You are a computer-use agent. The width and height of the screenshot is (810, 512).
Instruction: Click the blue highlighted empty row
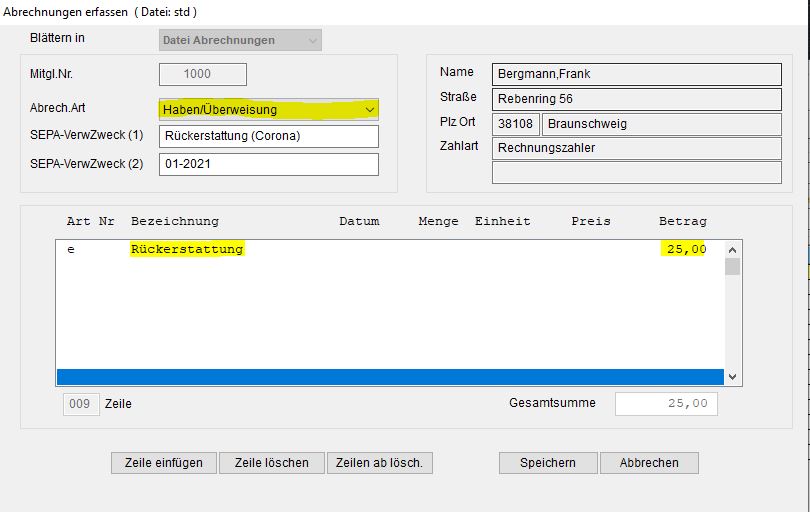click(x=390, y=376)
